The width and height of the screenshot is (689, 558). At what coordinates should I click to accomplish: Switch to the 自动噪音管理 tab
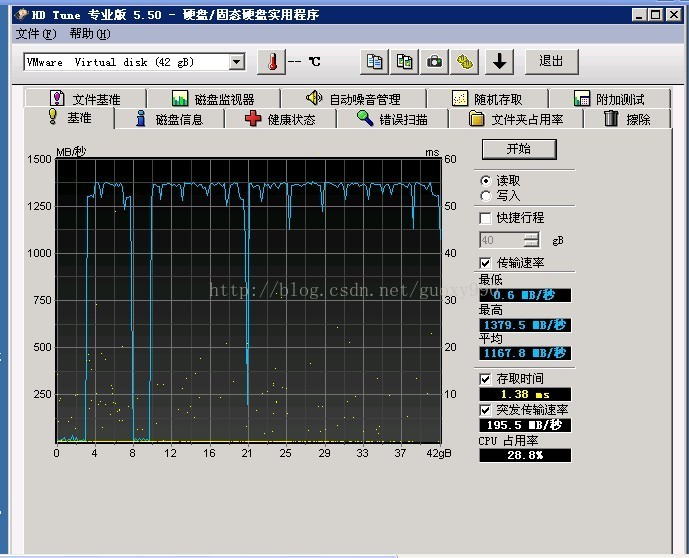click(354, 98)
